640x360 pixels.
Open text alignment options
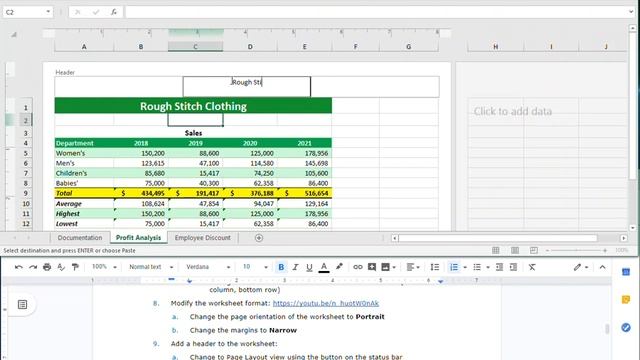click(413, 267)
